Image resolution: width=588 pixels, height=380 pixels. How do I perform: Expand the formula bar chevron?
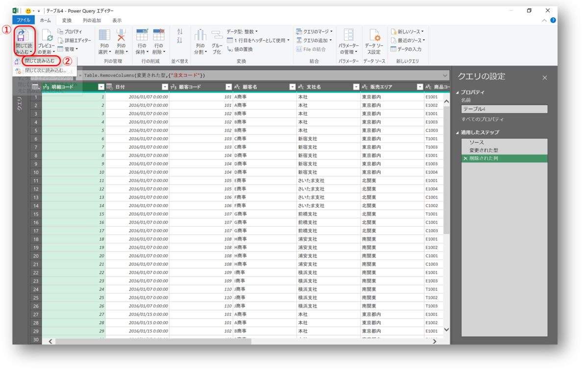pos(445,75)
